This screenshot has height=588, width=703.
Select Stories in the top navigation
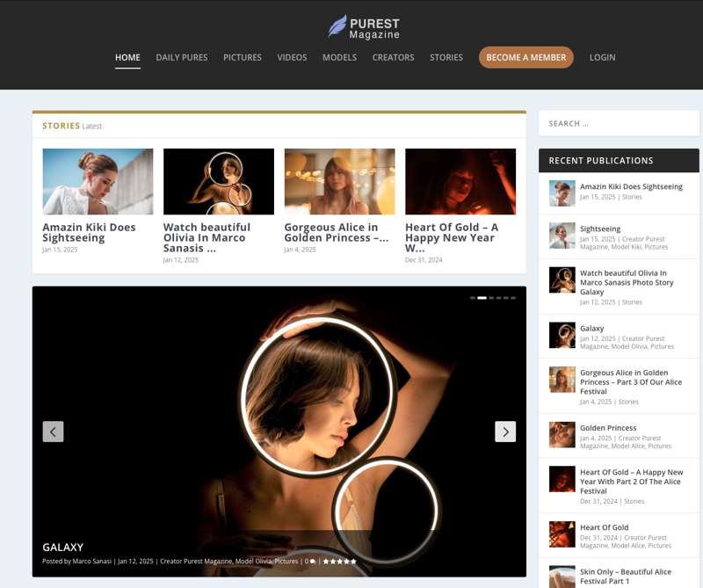click(446, 57)
